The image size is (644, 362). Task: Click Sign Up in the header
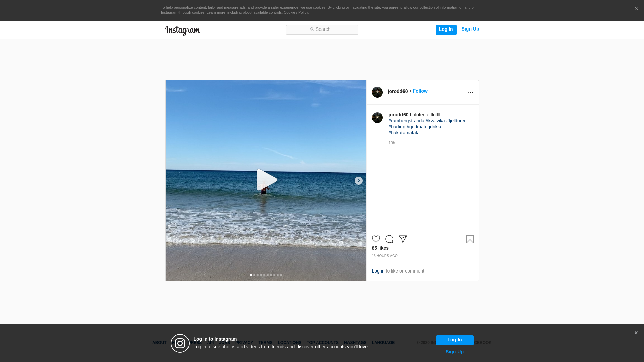[470, 29]
